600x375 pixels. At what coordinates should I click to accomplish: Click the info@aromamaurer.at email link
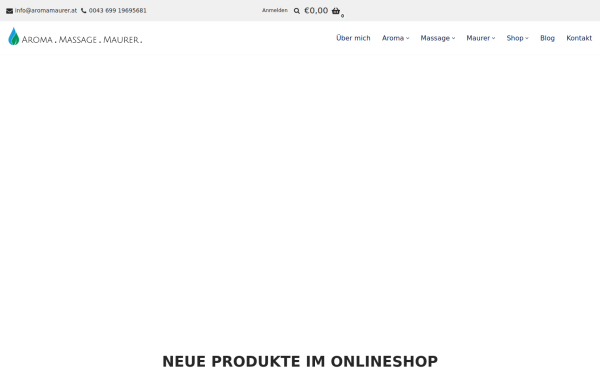tap(46, 11)
